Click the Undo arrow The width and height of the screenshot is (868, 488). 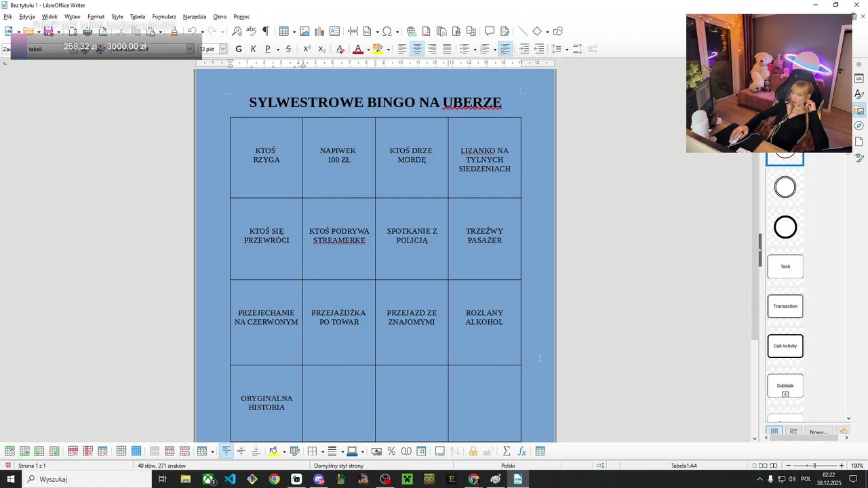point(192,31)
